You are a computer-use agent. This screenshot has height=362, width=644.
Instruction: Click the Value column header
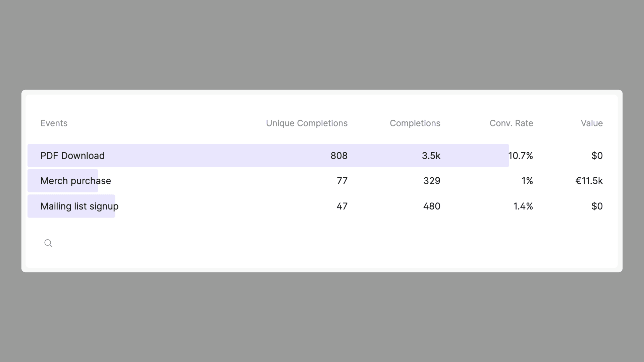click(592, 123)
